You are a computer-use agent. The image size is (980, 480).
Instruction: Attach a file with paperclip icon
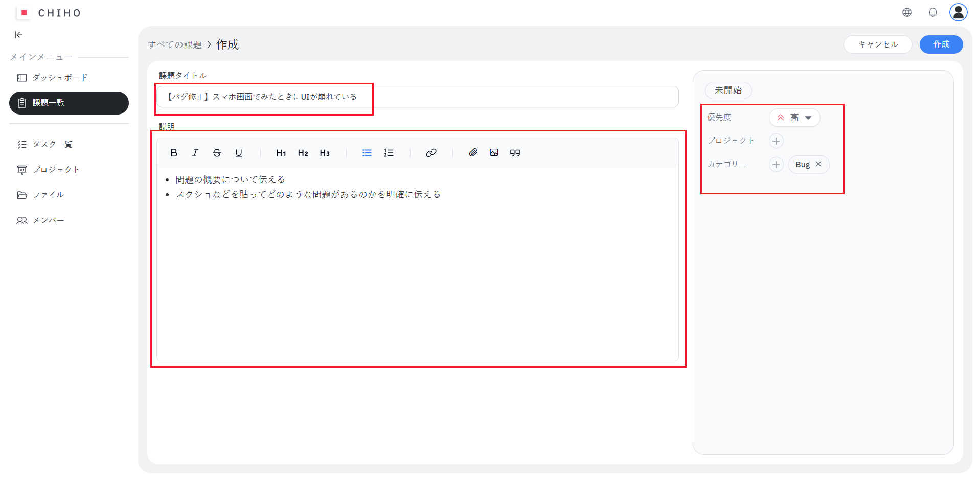point(473,153)
